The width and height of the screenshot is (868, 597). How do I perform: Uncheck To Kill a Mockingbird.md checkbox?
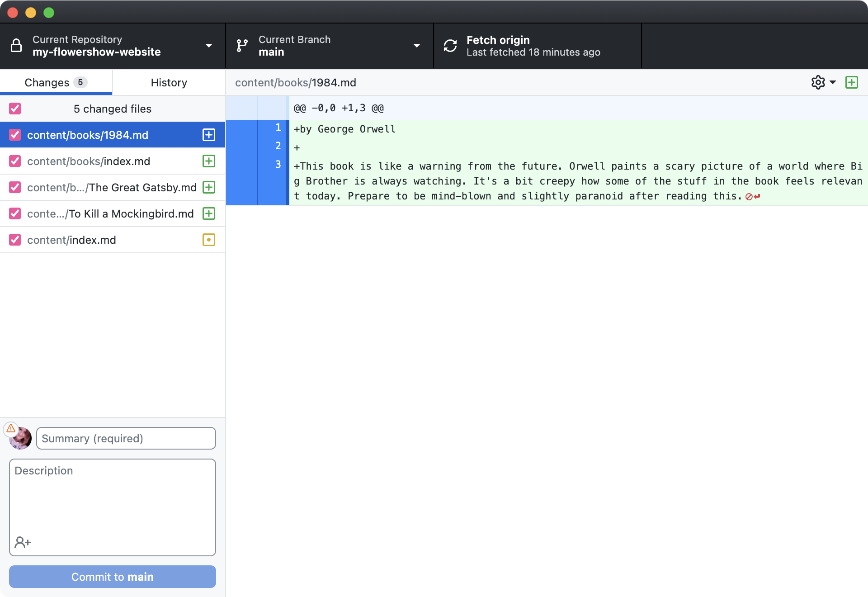pyautogui.click(x=15, y=213)
